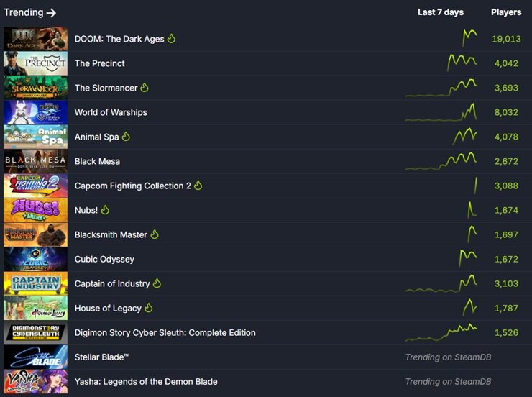532x397 pixels.
Task: Open Digimon Story Cyber Sleuth: Complete Edition
Action: pyautogui.click(x=165, y=332)
